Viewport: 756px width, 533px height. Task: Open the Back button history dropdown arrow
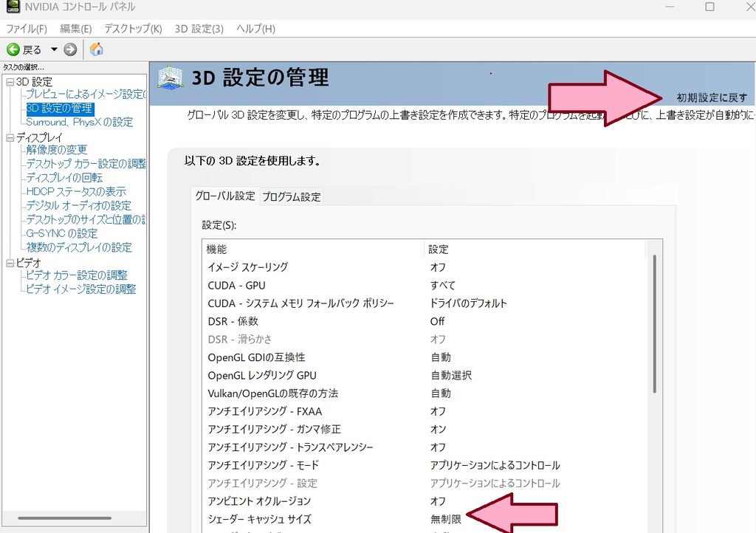tap(54, 49)
